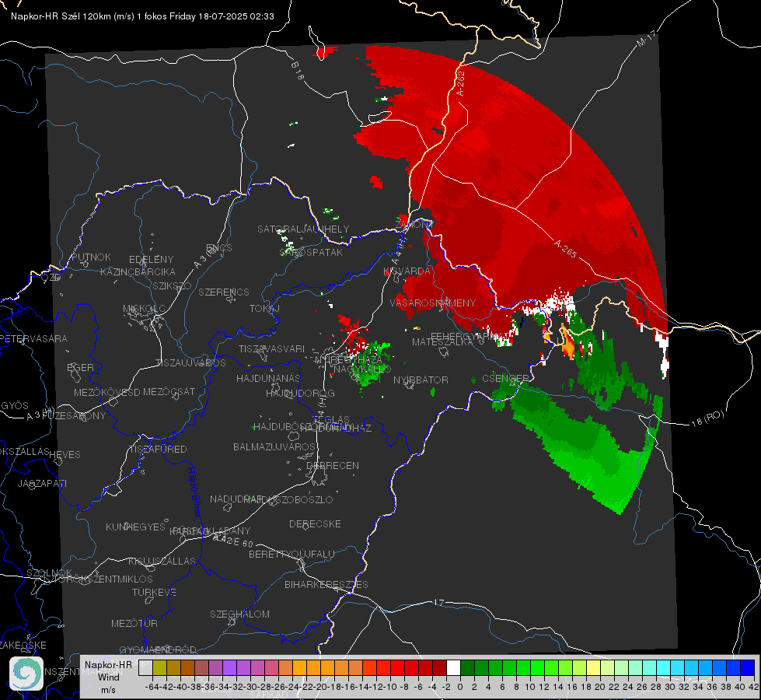Click the NAGYKÁLLÓ label
Screen dimensions: 761x700
(x=362, y=369)
